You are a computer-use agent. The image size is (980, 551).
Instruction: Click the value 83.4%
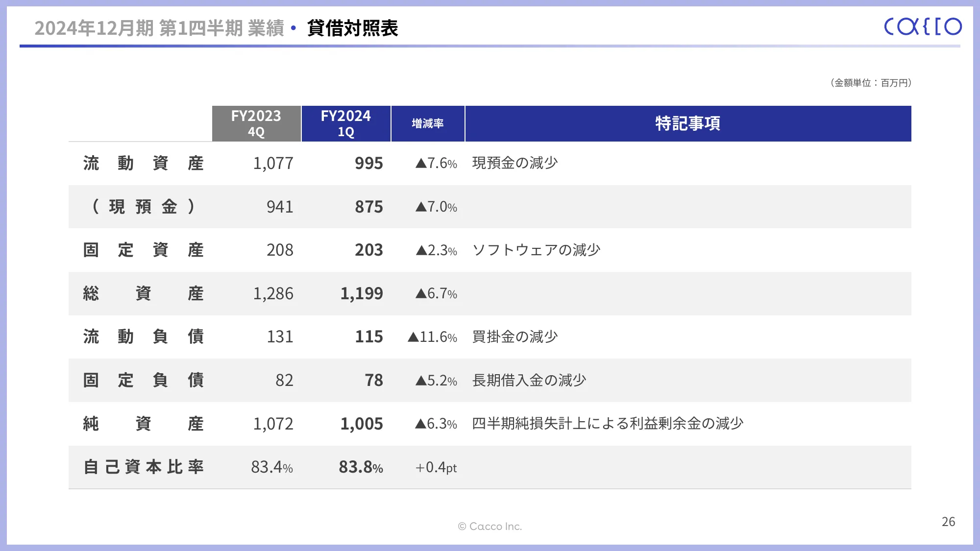tap(272, 467)
